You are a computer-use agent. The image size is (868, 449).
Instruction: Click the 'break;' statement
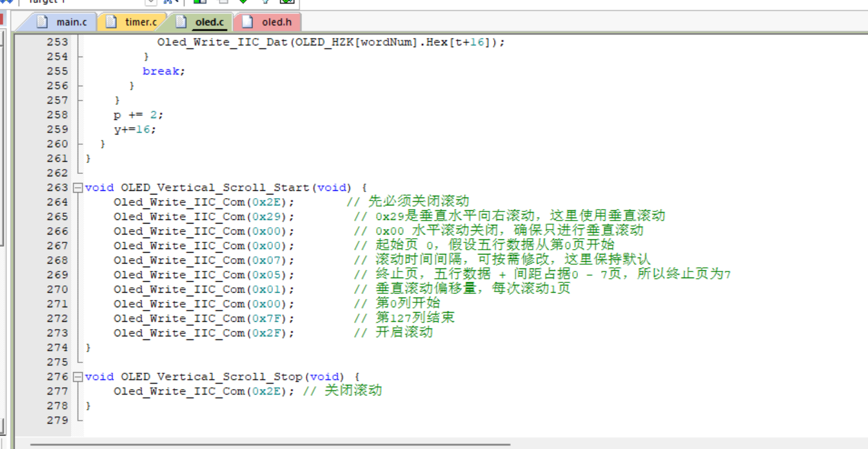pyautogui.click(x=164, y=72)
